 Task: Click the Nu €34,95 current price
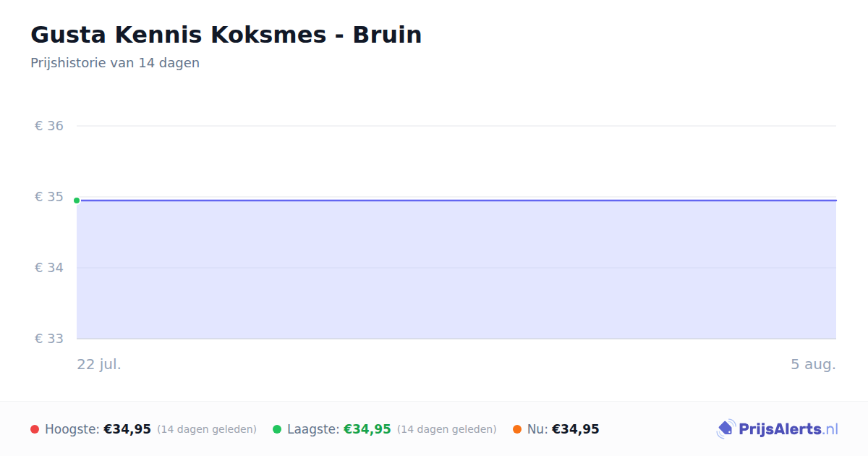click(576, 429)
